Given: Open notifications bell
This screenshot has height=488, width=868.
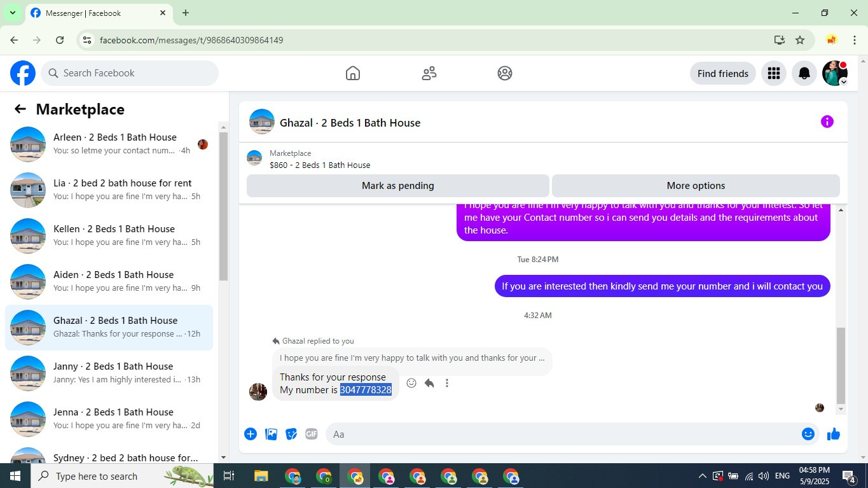Looking at the screenshot, I should pos(804,73).
